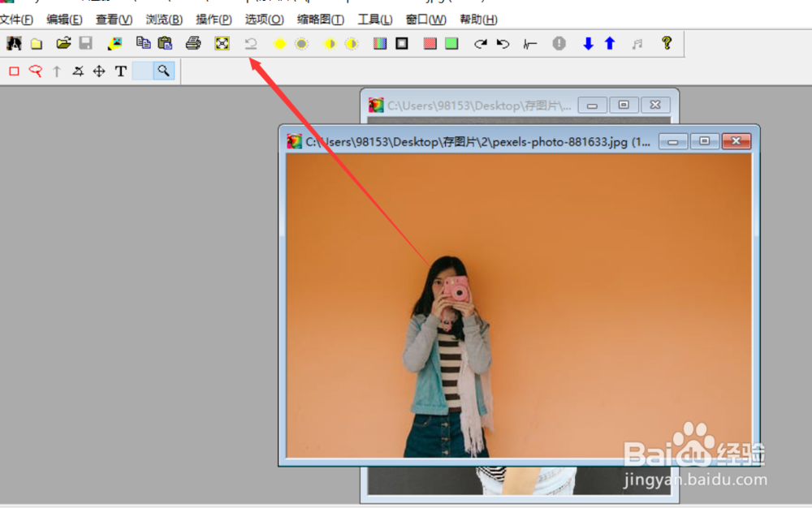Maximize the pexels-photo image window
812x508 pixels.
pyautogui.click(x=704, y=140)
